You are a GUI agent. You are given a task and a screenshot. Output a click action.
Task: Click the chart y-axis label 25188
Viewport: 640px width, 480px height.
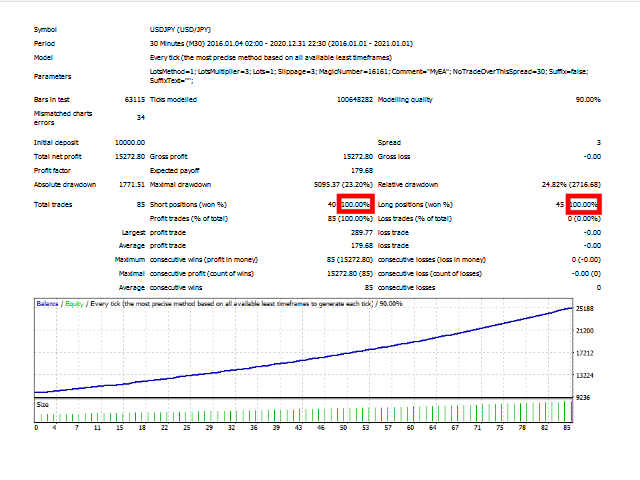click(584, 309)
